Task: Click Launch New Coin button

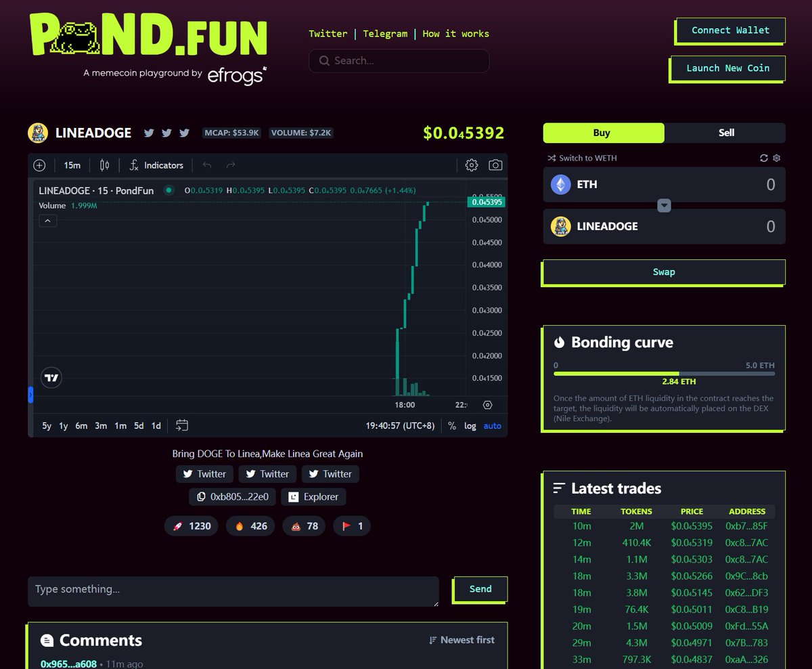Action: (728, 68)
